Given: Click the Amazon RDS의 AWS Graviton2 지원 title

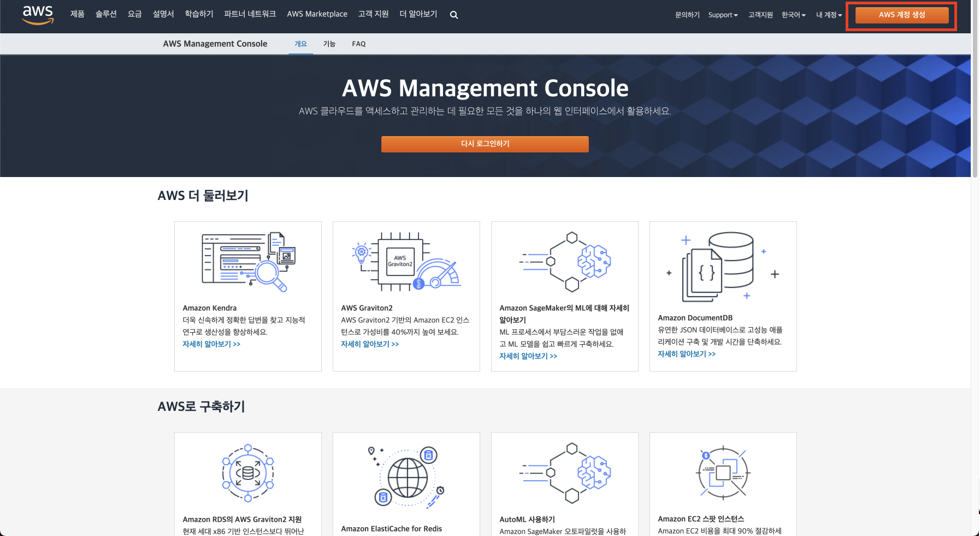Looking at the screenshot, I should [242, 520].
